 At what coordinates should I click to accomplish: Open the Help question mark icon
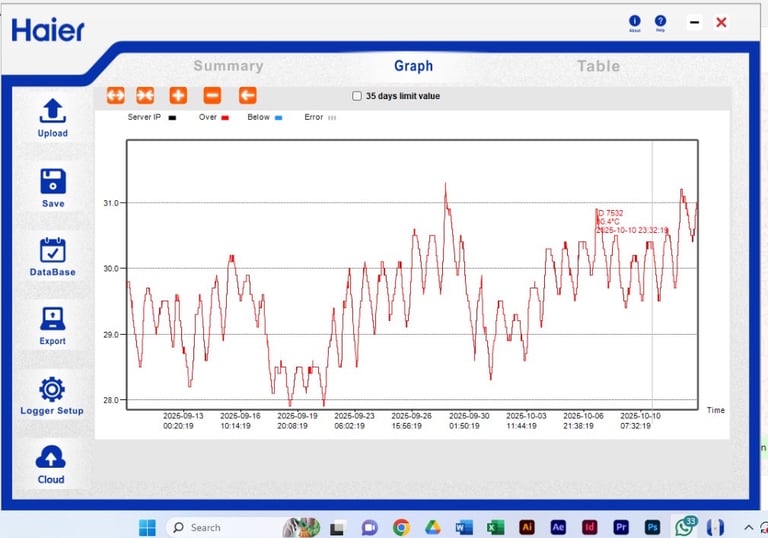(660, 23)
